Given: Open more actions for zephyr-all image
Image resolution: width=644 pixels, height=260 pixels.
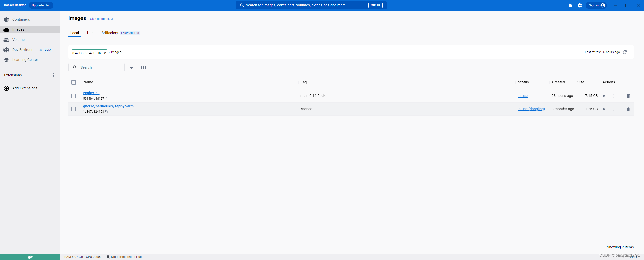Looking at the screenshot, I should pos(613,96).
